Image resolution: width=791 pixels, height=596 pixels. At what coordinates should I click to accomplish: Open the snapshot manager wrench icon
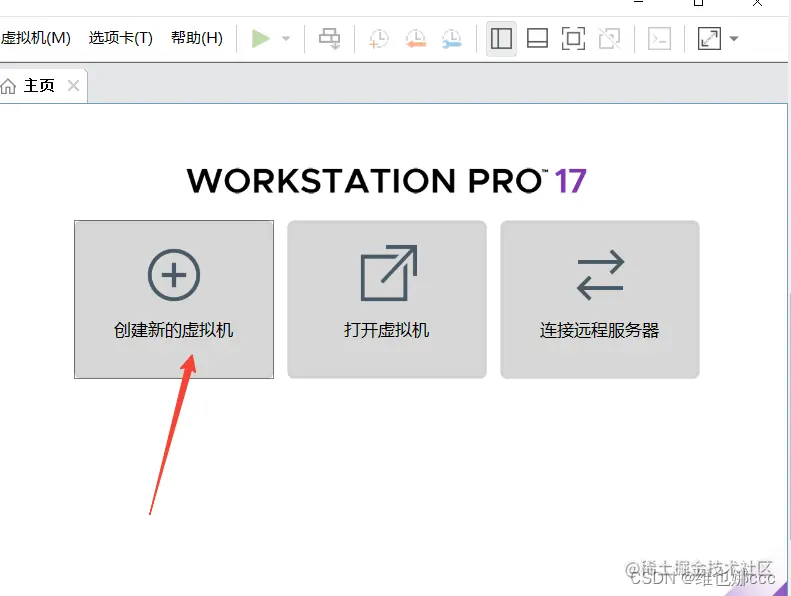coord(451,38)
